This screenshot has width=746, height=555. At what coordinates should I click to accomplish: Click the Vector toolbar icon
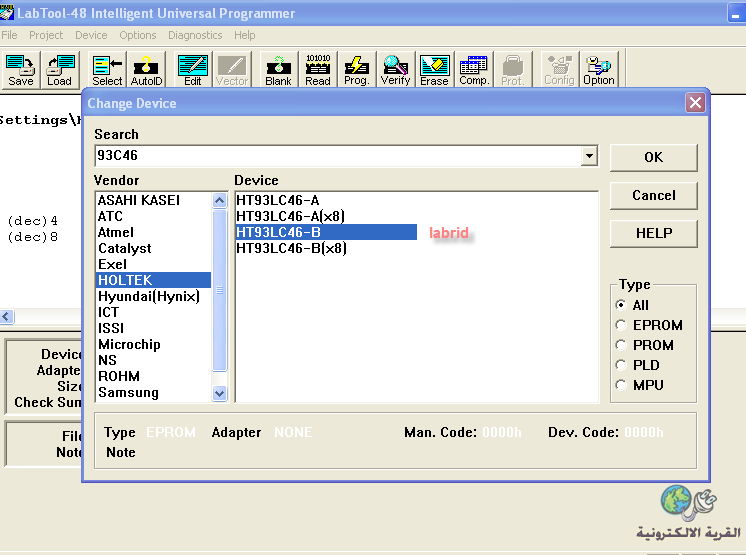tap(232, 69)
